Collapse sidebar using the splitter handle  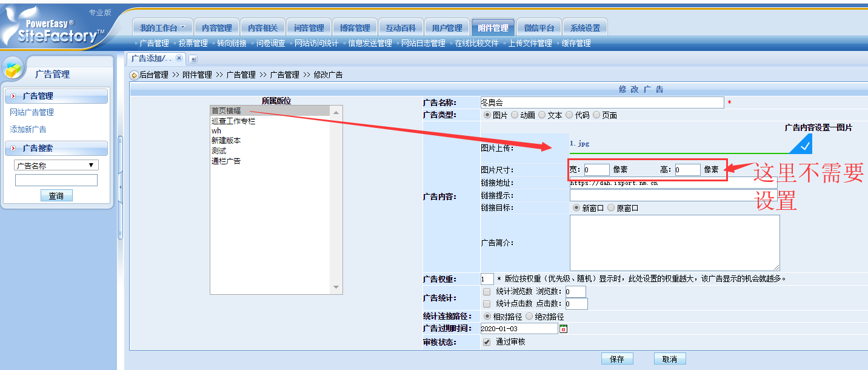[x=120, y=187]
